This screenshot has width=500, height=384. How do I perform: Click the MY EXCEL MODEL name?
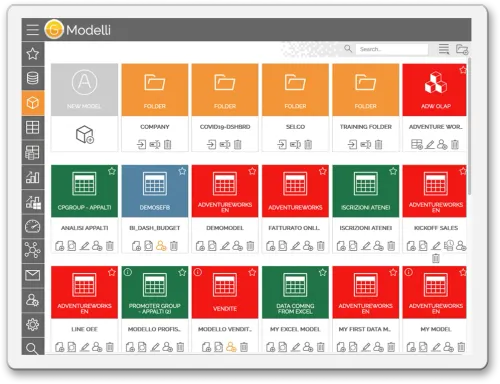295,329
